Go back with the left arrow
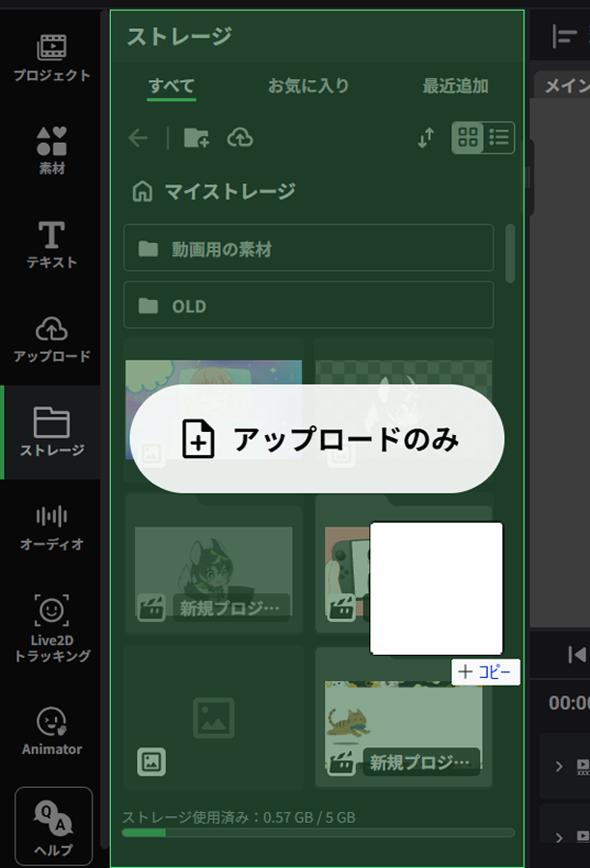 click(138, 137)
